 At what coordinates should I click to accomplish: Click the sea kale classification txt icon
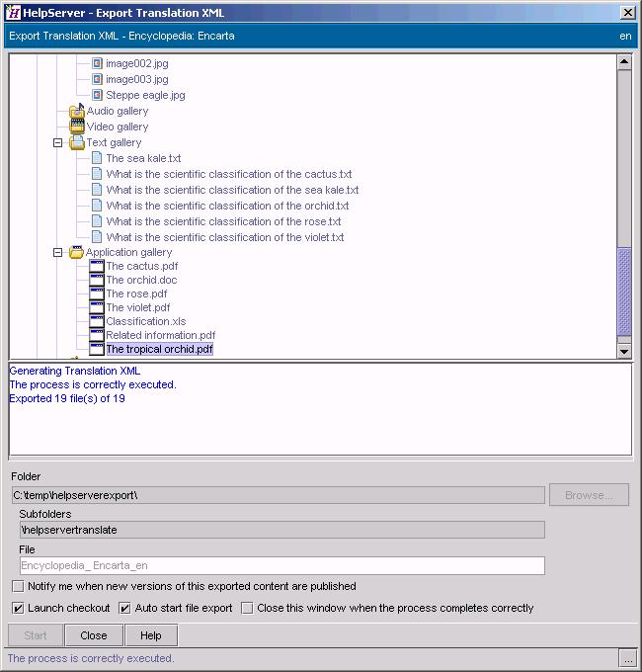(x=97, y=190)
